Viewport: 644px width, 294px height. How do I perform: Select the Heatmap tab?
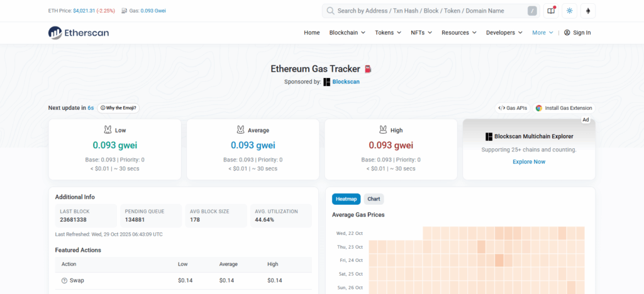[346, 199]
